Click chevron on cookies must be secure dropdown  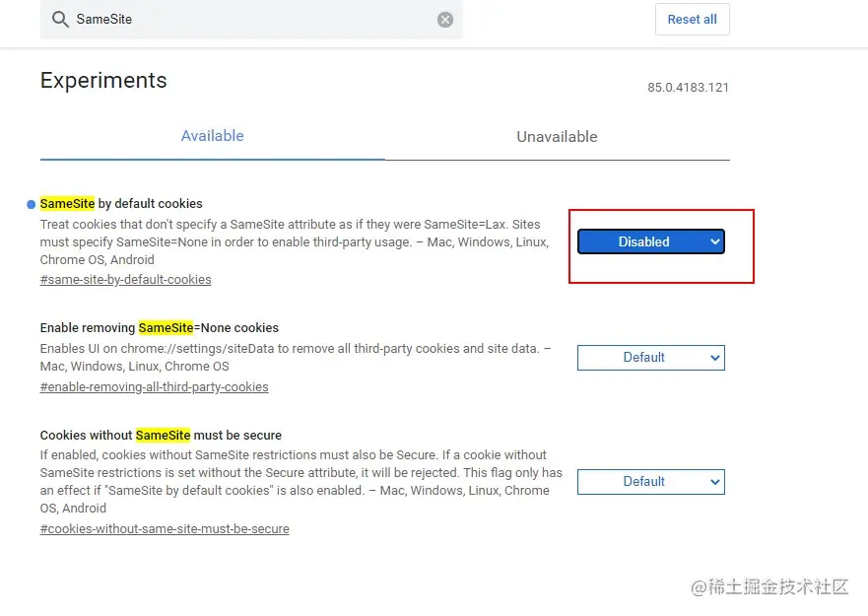(714, 482)
